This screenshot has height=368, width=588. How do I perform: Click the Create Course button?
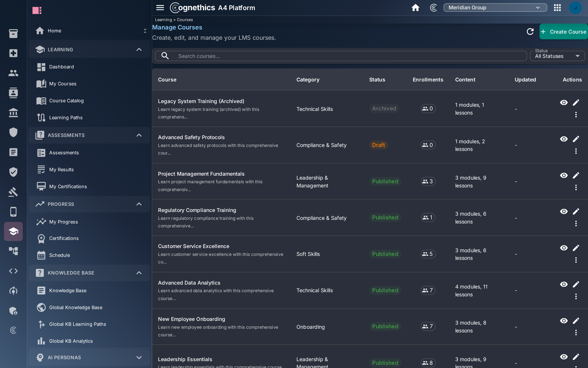(563, 32)
